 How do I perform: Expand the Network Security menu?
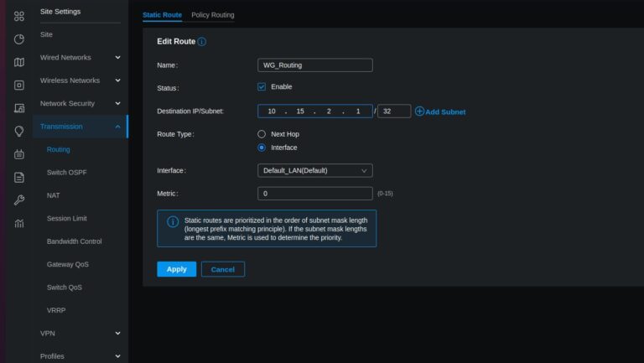[x=80, y=103]
